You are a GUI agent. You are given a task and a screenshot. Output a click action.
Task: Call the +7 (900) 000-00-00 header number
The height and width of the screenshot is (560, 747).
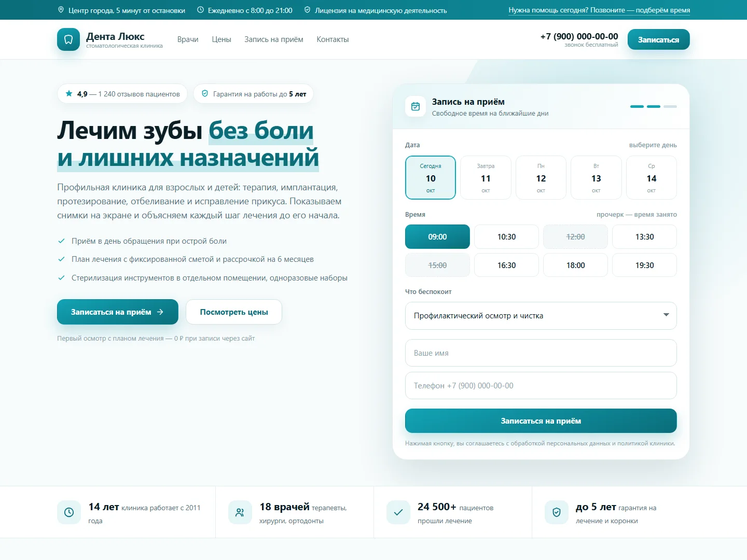coord(579,36)
